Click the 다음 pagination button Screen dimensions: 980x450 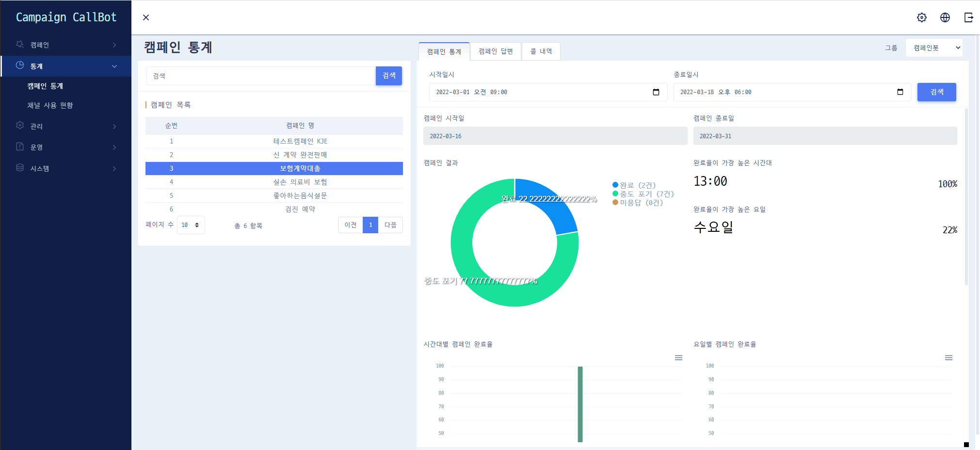click(390, 225)
